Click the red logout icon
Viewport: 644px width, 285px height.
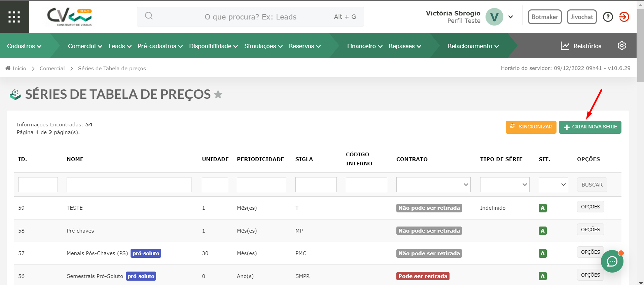click(624, 17)
